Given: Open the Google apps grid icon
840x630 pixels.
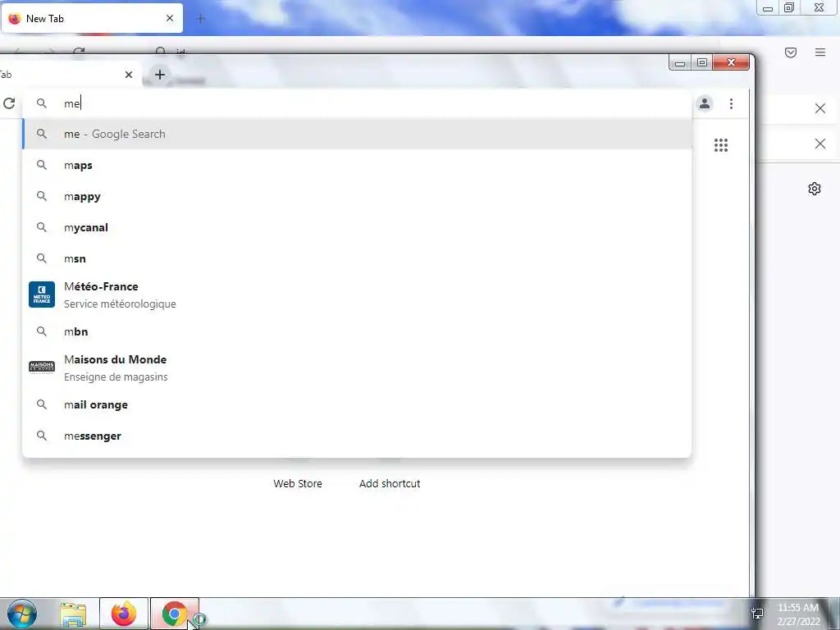Looking at the screenshot, I should 720,145.
